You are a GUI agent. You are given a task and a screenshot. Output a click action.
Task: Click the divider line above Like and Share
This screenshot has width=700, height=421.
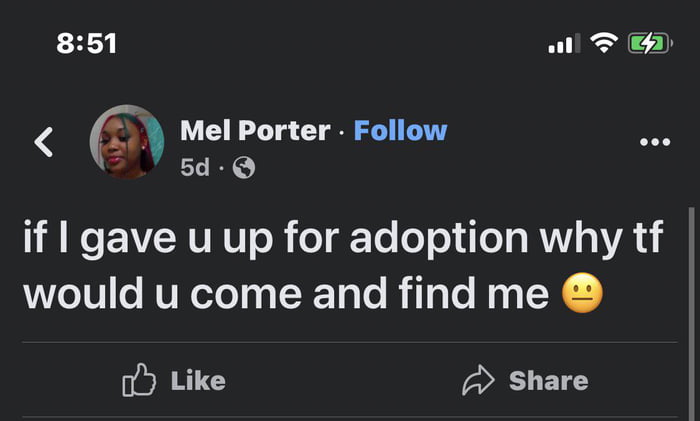pyautogui.click(x=350, y=343)
